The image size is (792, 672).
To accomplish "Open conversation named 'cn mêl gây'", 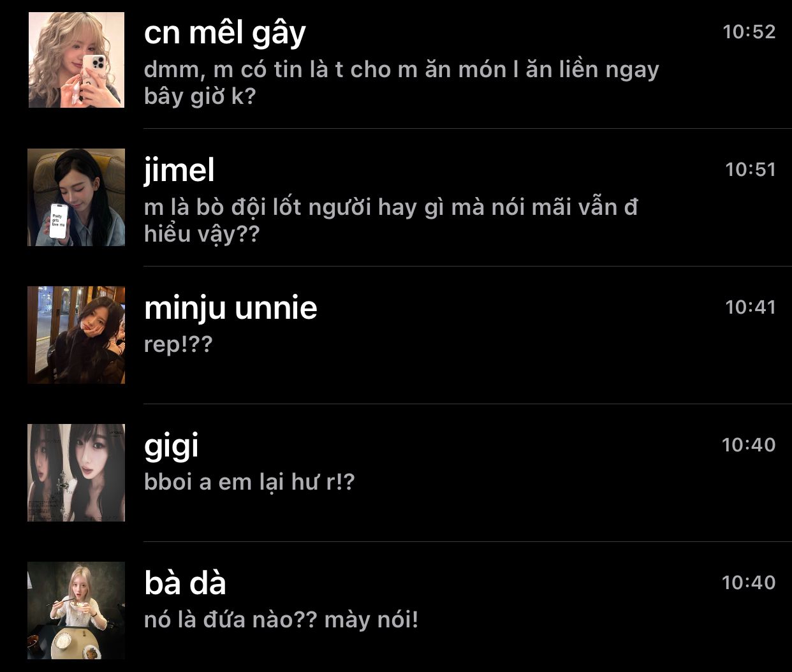I will pyautogui.click(x=225, y=33).
